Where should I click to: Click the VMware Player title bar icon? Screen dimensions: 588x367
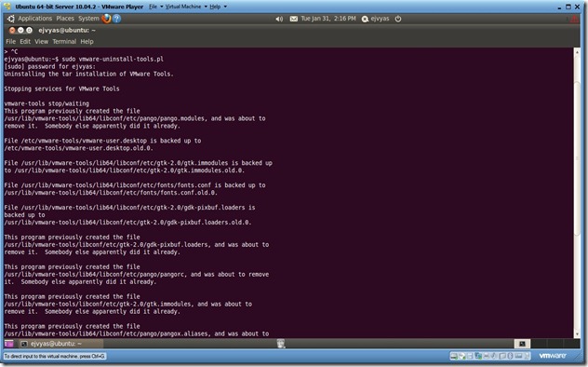pos(7,7)
